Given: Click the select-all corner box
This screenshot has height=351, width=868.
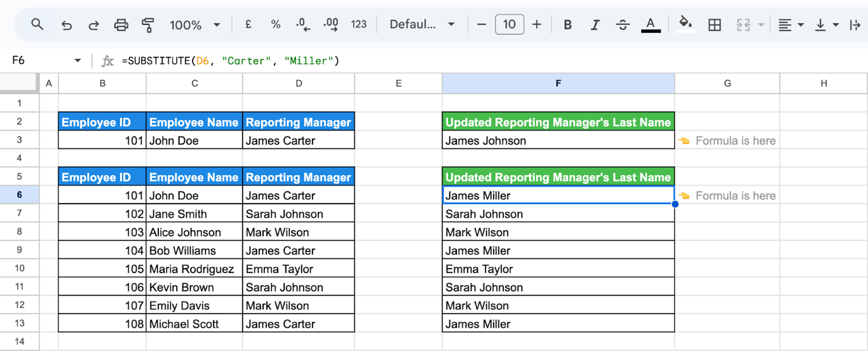Looking at the screenshot, I should pyautogui.click(x=19, y=83).
